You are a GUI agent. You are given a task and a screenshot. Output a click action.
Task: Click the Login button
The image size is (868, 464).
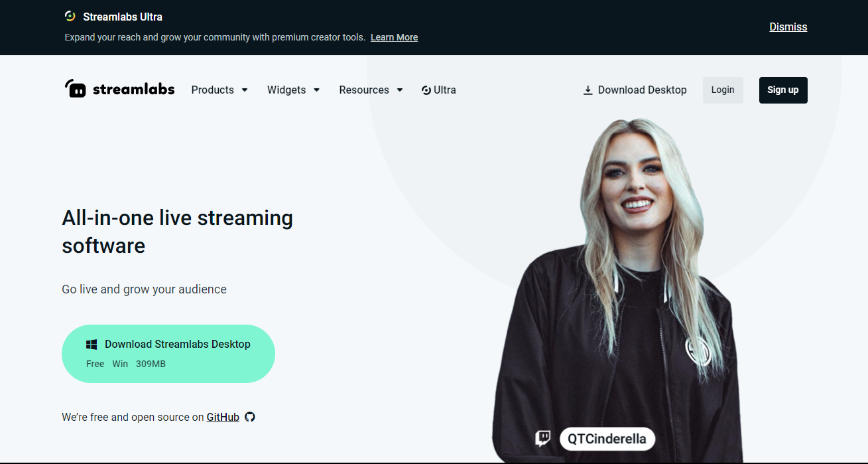click(x=723, y=90)
